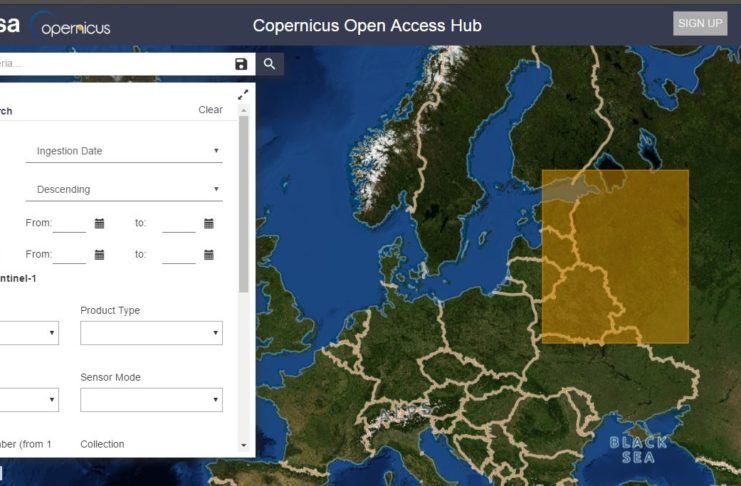Image resolution: width=741 pixels, height=486 pixels.
Task: Click the scroll-down arrow of the search panel
Action: point(244,444)
